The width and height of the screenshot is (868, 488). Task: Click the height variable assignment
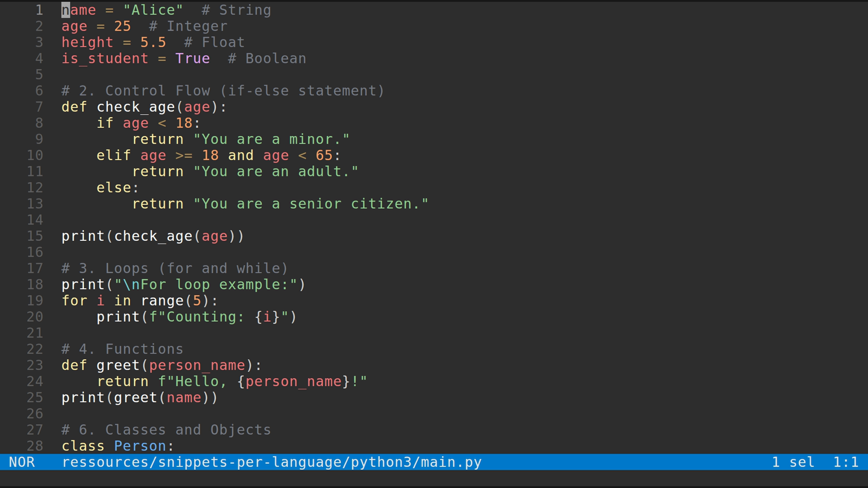click(x=87, y=42)
